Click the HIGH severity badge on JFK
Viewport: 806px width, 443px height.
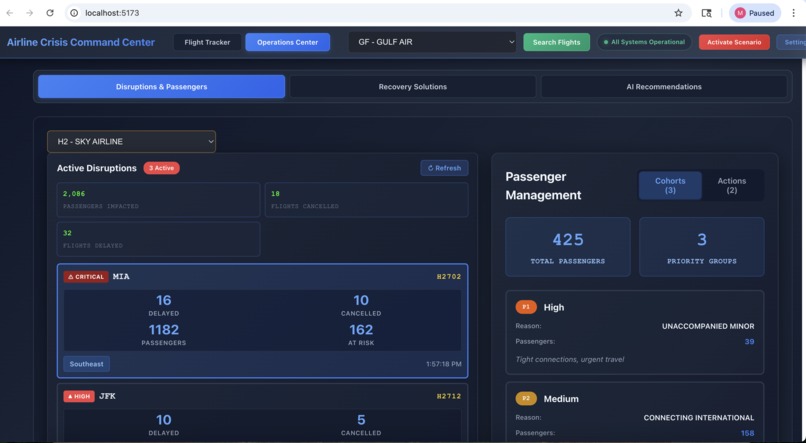click(x=79, y=396)
